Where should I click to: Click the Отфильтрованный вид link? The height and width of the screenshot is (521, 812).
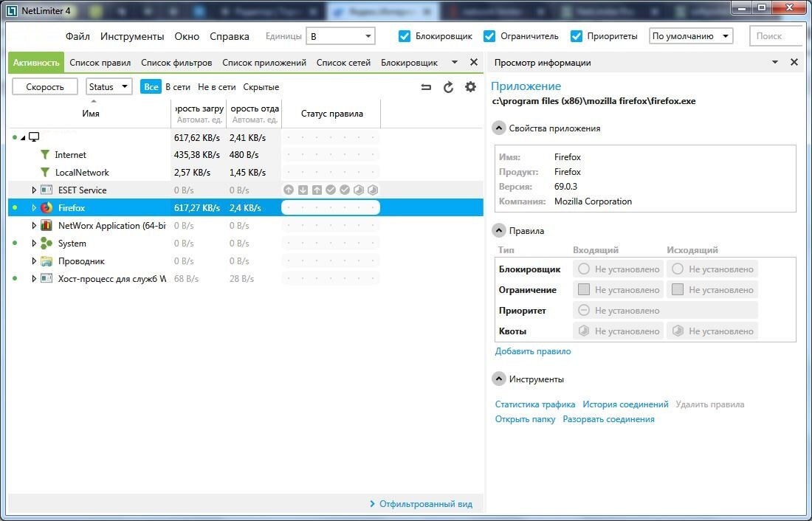pos(426,503)
